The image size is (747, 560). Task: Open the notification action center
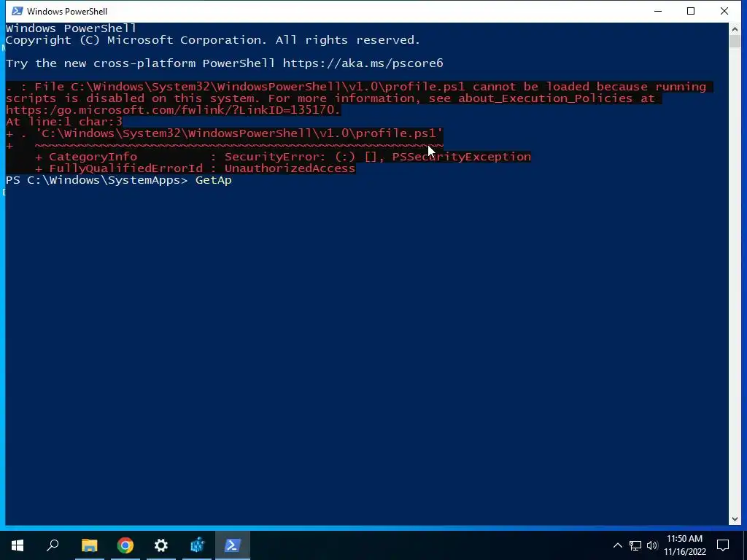coord(723,545)
